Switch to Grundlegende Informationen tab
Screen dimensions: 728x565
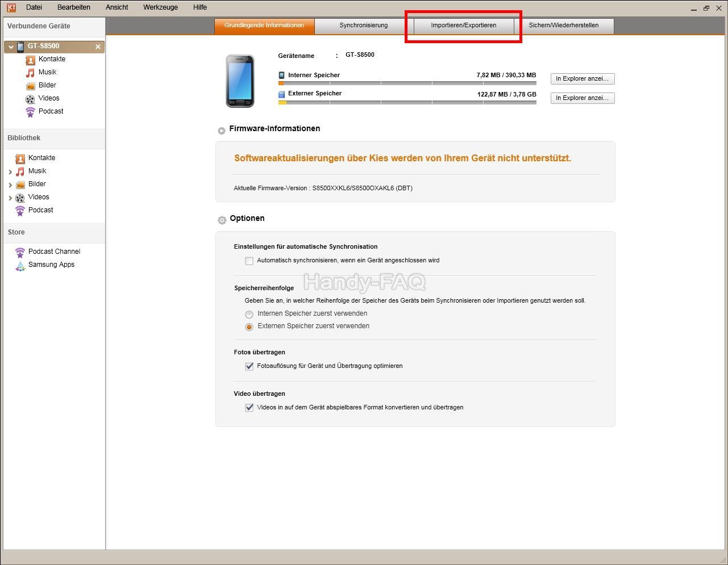pyautogui.click(x=264, y=26)
